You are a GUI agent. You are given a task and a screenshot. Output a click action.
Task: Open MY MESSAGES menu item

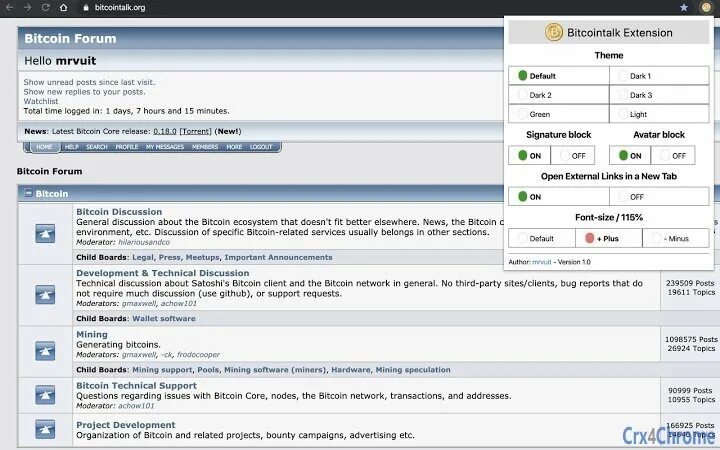[x=165, y=147]
